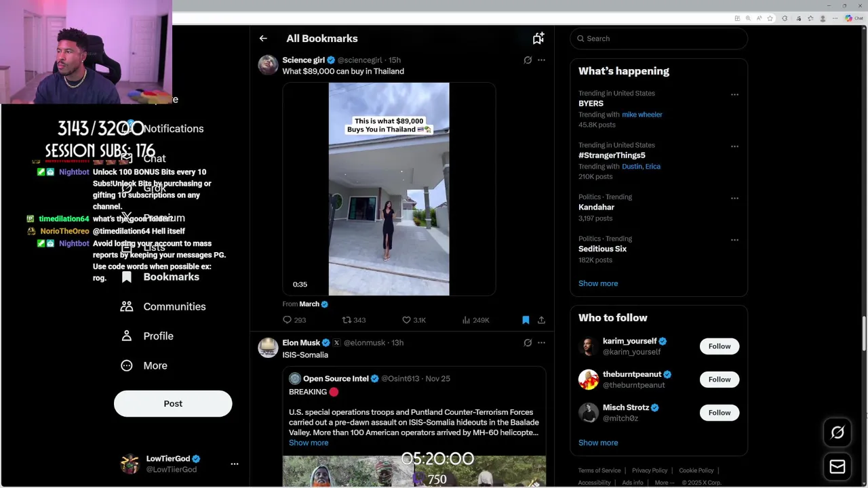This screenshot has height=488, width=868.
Task: Open options for Seditious Six trend
Action: click(x=734, y=240)
